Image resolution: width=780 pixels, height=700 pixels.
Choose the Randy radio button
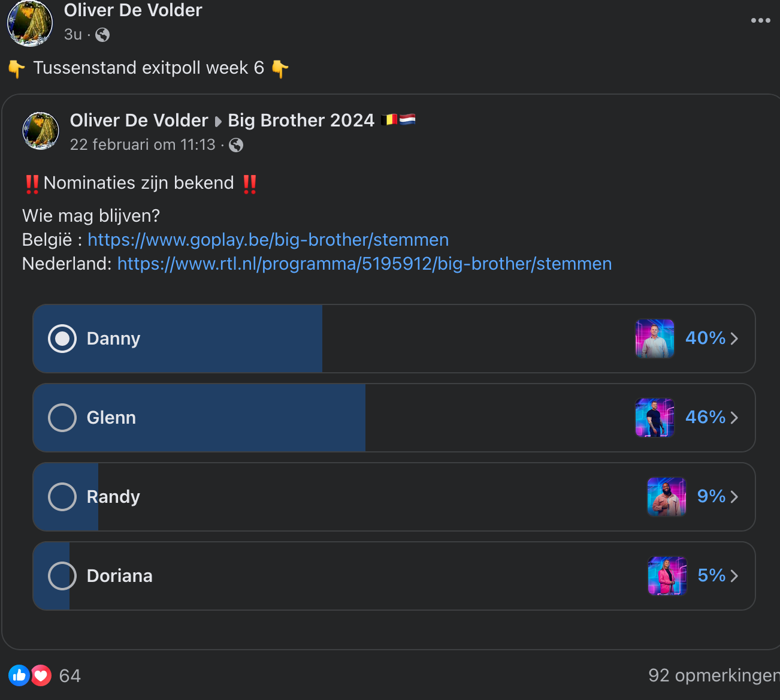pos(62,497)
